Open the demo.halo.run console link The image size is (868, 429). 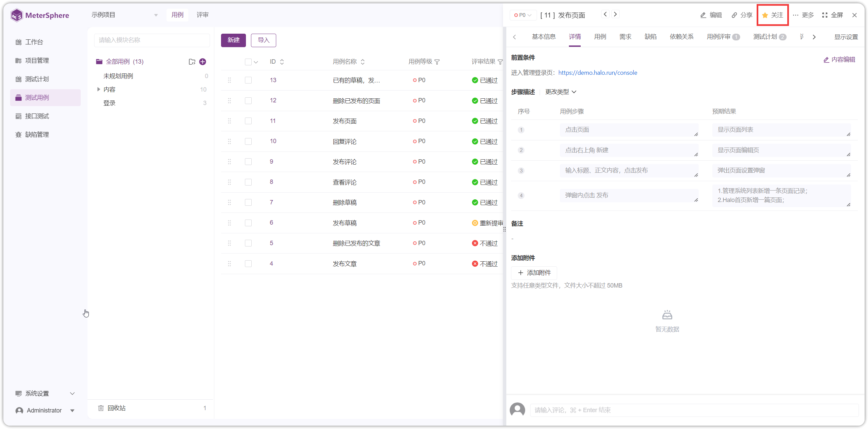(598, 72)
